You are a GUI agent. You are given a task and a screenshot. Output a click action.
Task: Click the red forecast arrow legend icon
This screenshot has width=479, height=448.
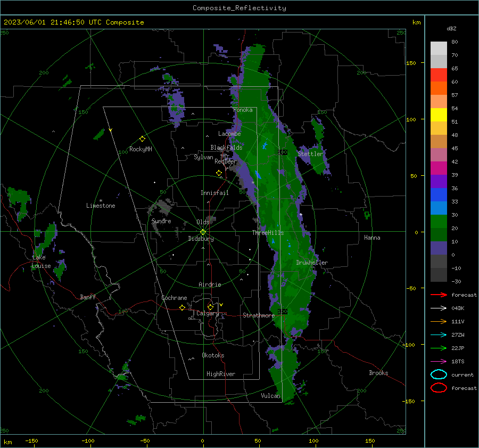click(x=439, y=295)
